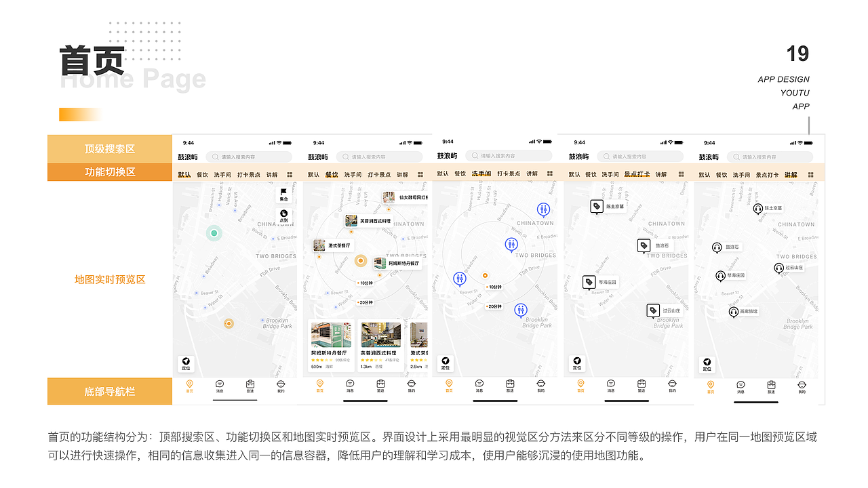Focus search field on restaurant map screen
This screenshot has height=488, width=868.
pyautogui.click(x=379, y=157)
